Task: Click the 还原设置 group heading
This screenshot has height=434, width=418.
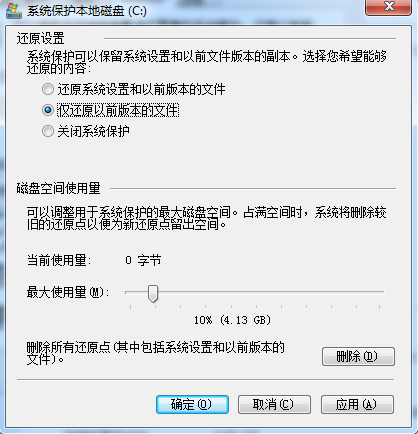Action: point(40,39)
